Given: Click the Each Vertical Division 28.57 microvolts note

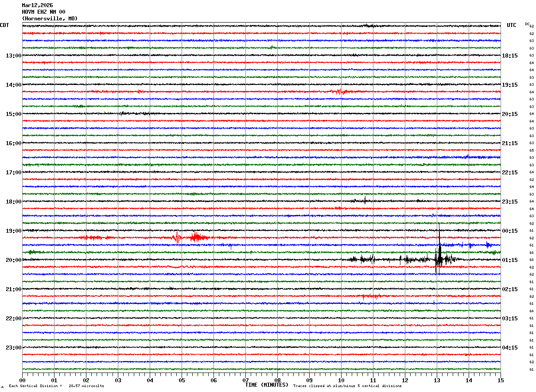Looking at the screenshot, I should click(x=56, y=386).
